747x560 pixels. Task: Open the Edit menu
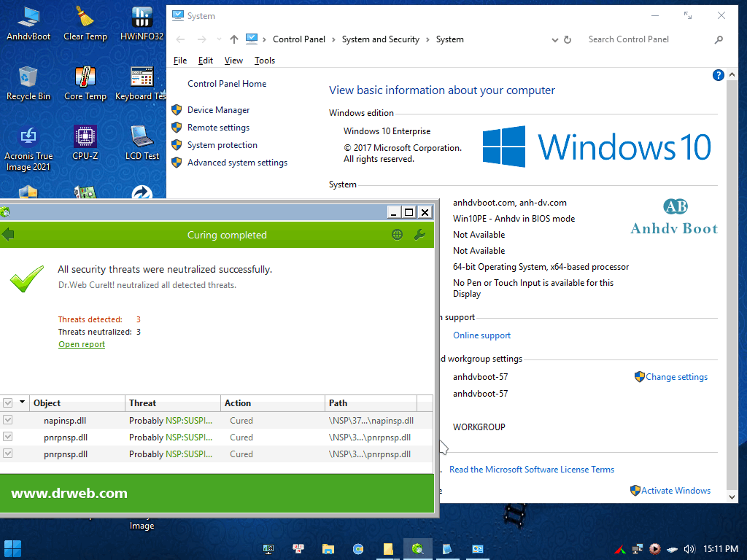coord(205,61)
